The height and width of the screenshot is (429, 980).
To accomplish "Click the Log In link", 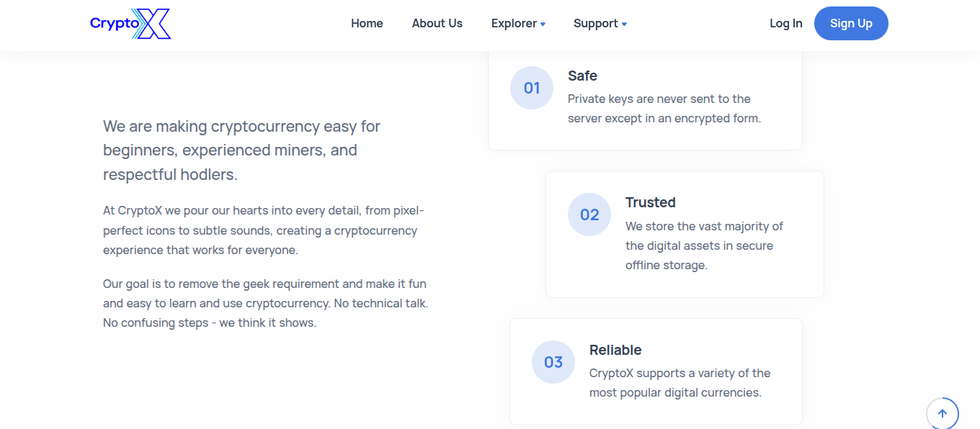I will 785,24.
